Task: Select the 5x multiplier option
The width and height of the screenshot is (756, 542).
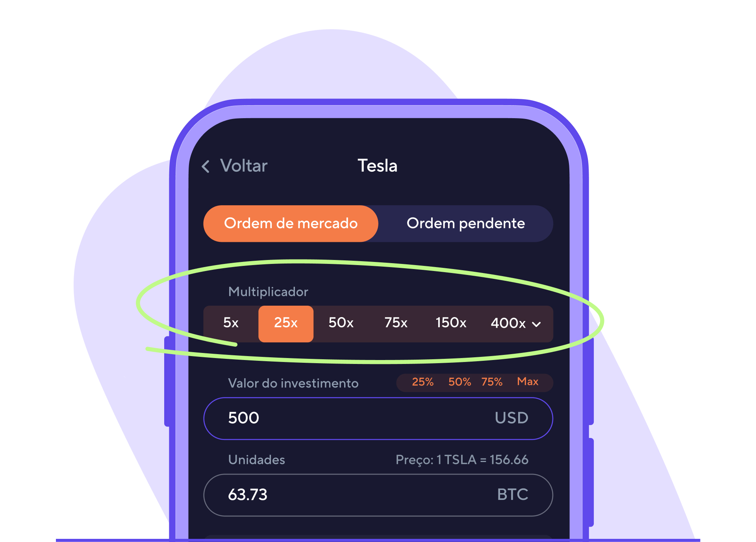Action: pos(231,323)
